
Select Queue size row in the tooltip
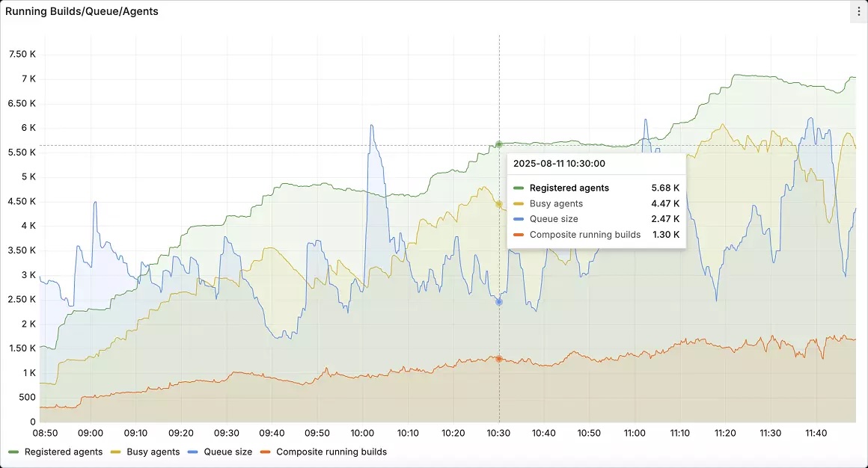pyautogui.click(x=554, y=219)
